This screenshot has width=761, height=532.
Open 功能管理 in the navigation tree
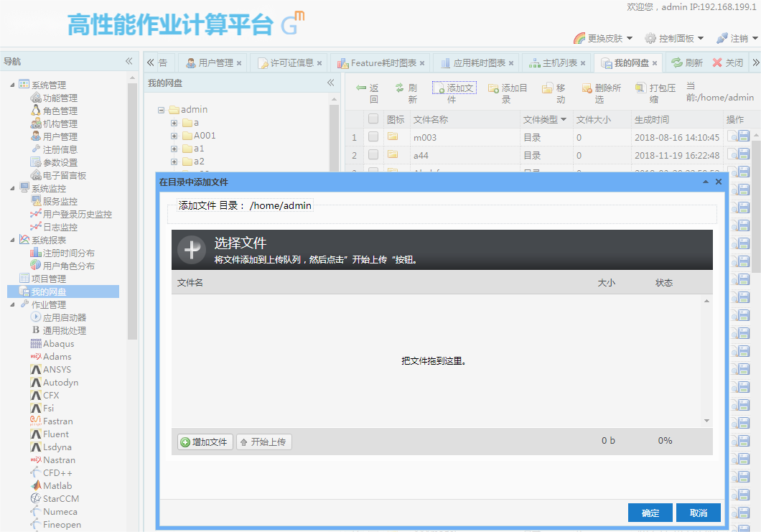click(60, 98)
